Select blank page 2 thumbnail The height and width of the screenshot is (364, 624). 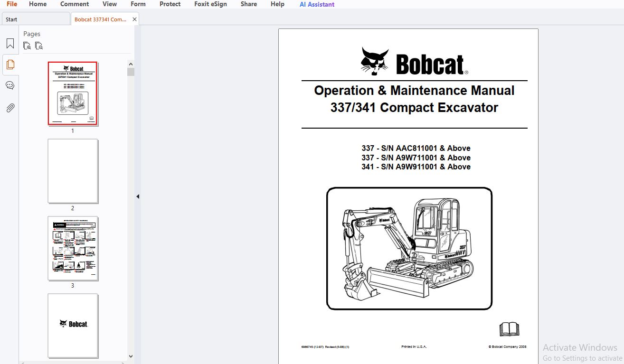(x=73, y=171)
